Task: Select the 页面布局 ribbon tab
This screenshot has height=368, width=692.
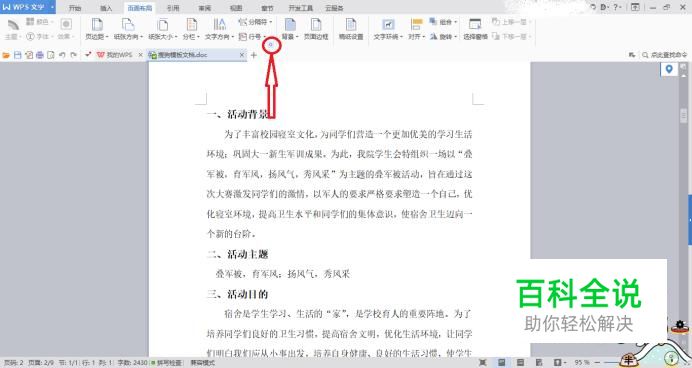Action: pyautogui.click(x=140, y=8)
